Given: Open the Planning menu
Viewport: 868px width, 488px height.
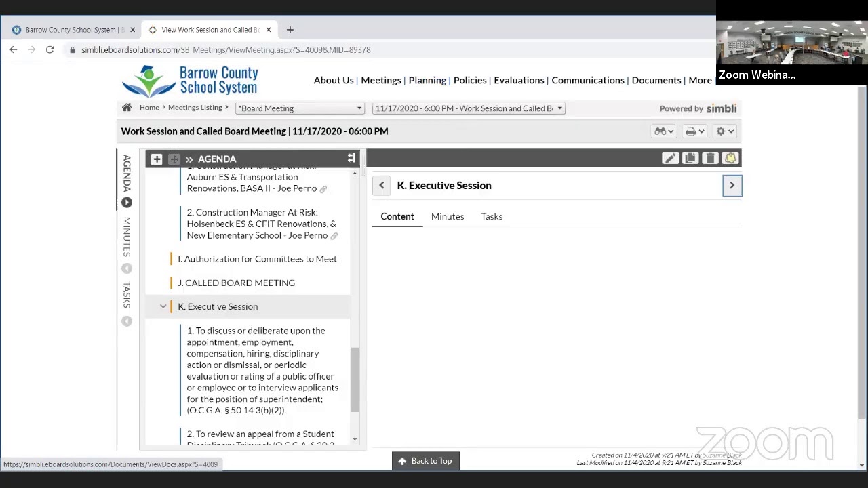Looking at the screenshot, I should (427, 80).
